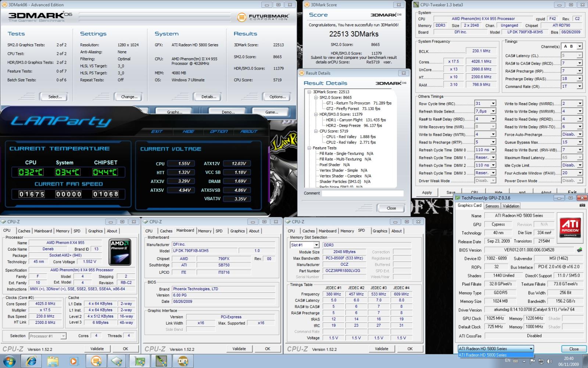Collapse the SM2.0 Score tree node
588x368 pixels.
[x=316, y=98]
